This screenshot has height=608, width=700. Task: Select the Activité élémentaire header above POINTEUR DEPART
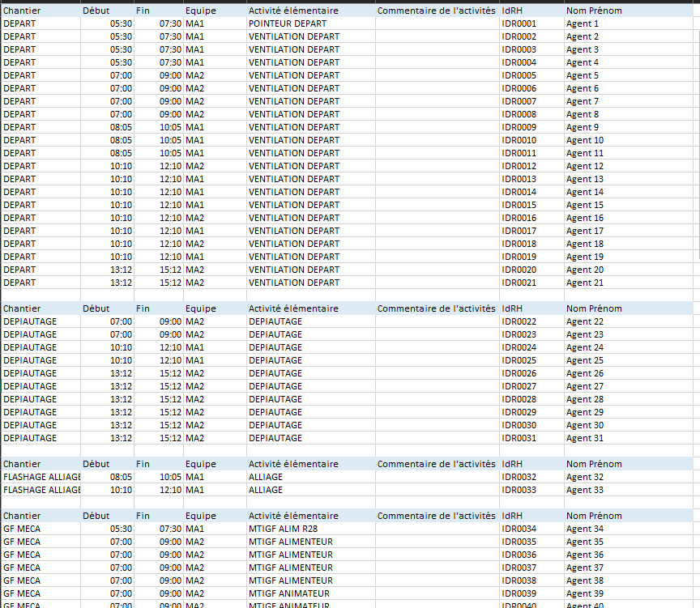[x=293, y=11]
